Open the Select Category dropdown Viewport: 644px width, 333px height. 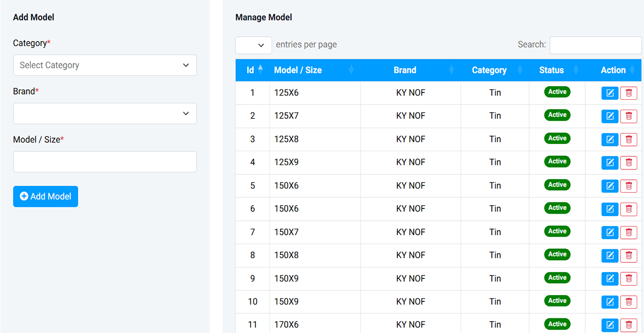point(105,65)
